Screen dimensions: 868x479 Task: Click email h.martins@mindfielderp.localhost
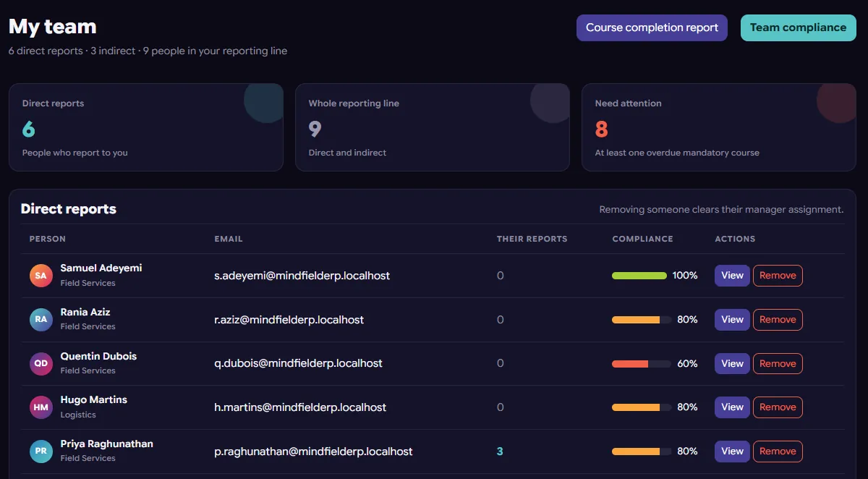coord(301,407)
